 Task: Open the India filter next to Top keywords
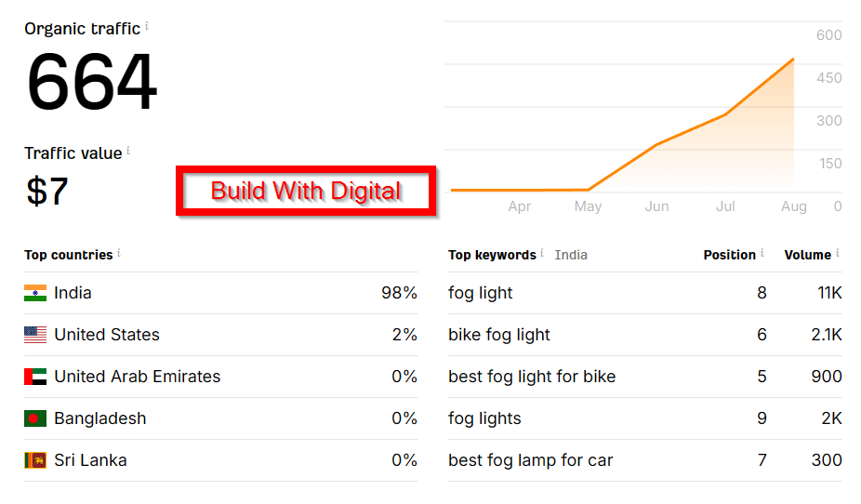[571, 255]
